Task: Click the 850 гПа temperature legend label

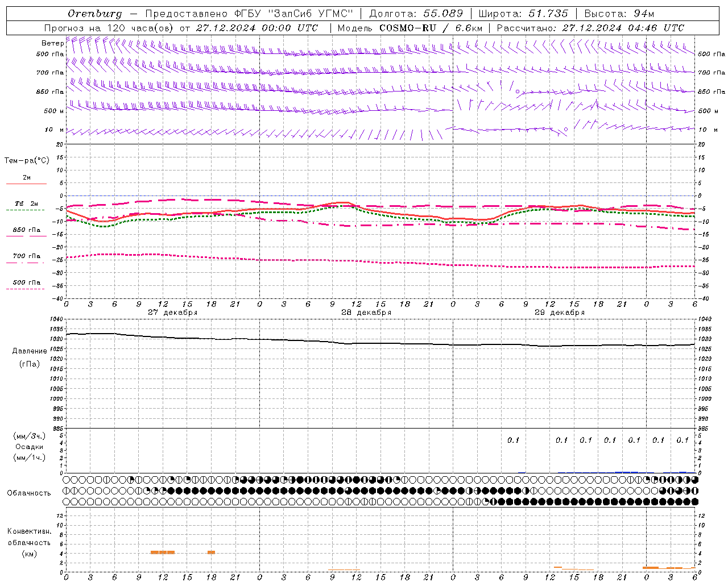Action: pyautogui.click(x=26, y=230)
